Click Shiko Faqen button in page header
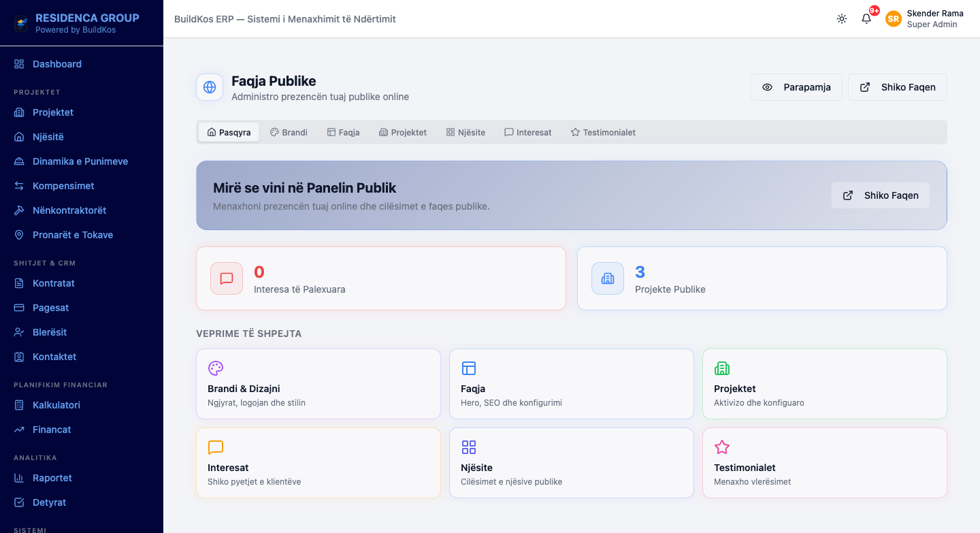The height and width of the screenshot is (533, 980). coord(898,87)
